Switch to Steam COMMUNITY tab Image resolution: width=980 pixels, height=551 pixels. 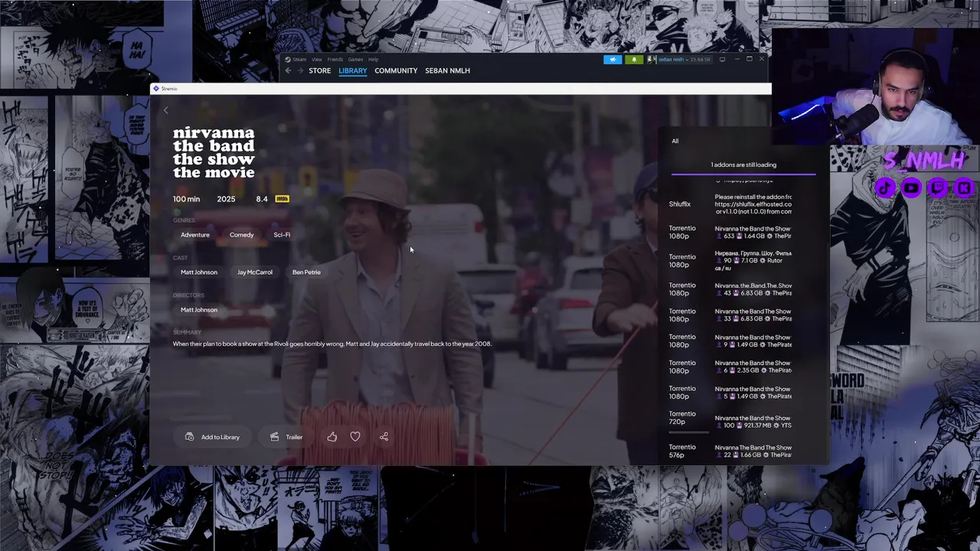point(396,70)
